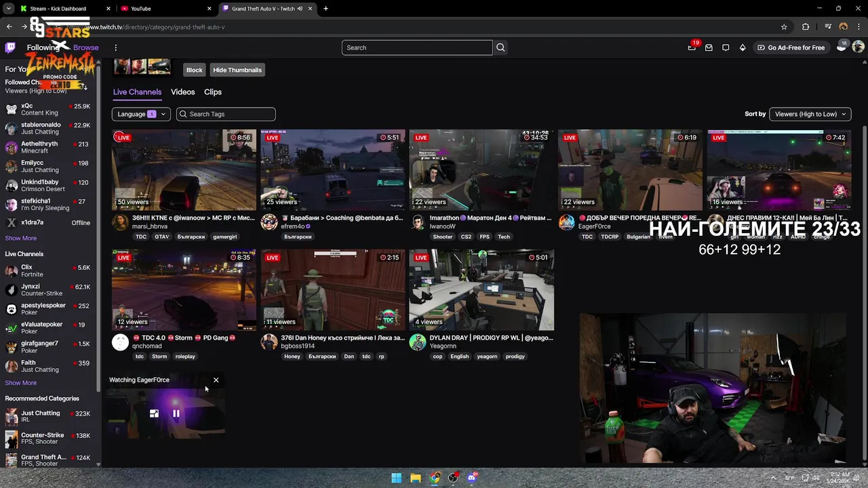This screenshot has height=488, width=868.
Task: Click the gamergirl tag under marsi_hbnva
Action: 224,237
